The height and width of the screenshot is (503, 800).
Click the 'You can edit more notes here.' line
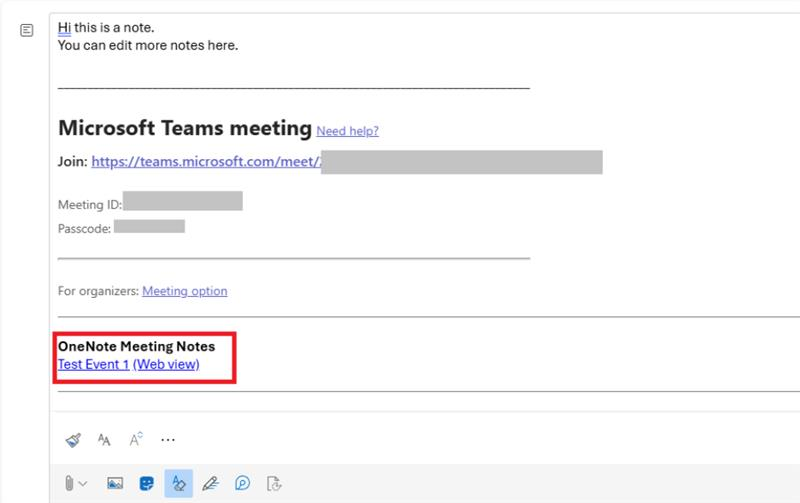point(148,45)
